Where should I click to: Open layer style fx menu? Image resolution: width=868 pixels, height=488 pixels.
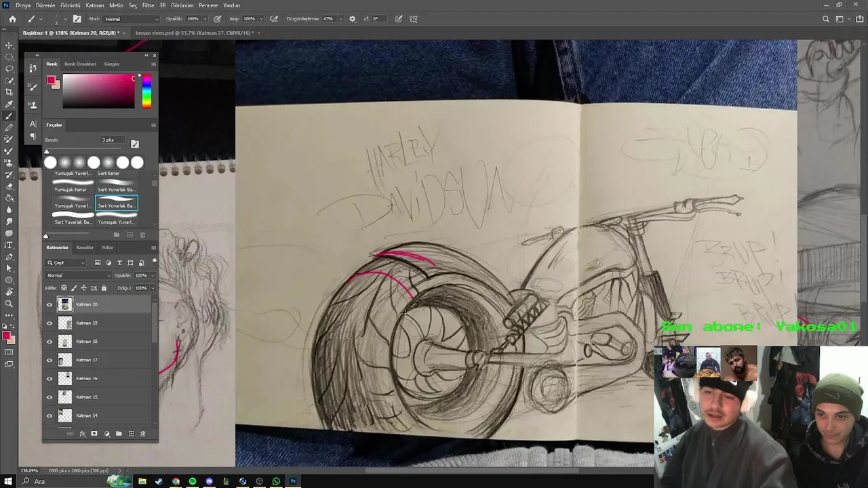click(82, 434)
